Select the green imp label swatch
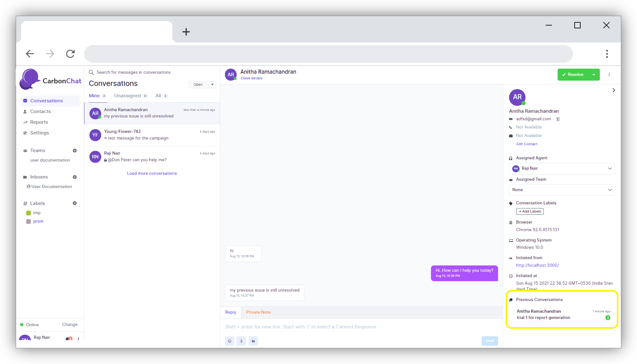This screenshot has height=364, width=637. coord(28,213)
